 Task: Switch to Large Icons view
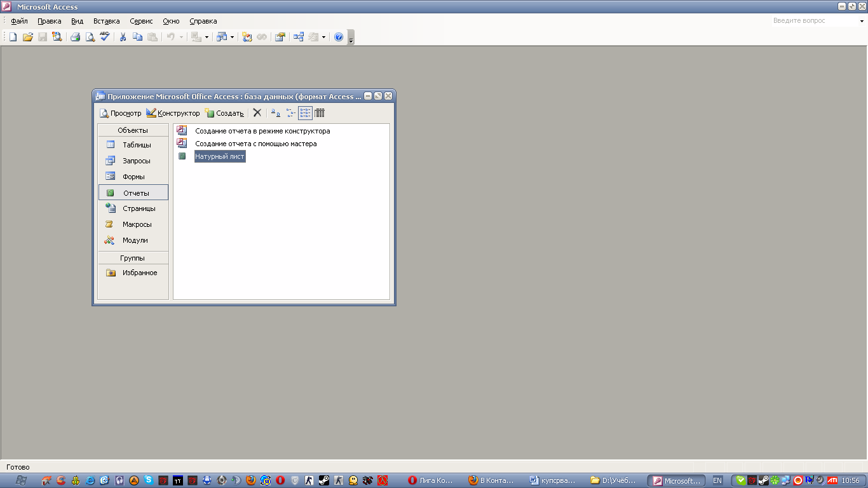[x=275, y=113]
